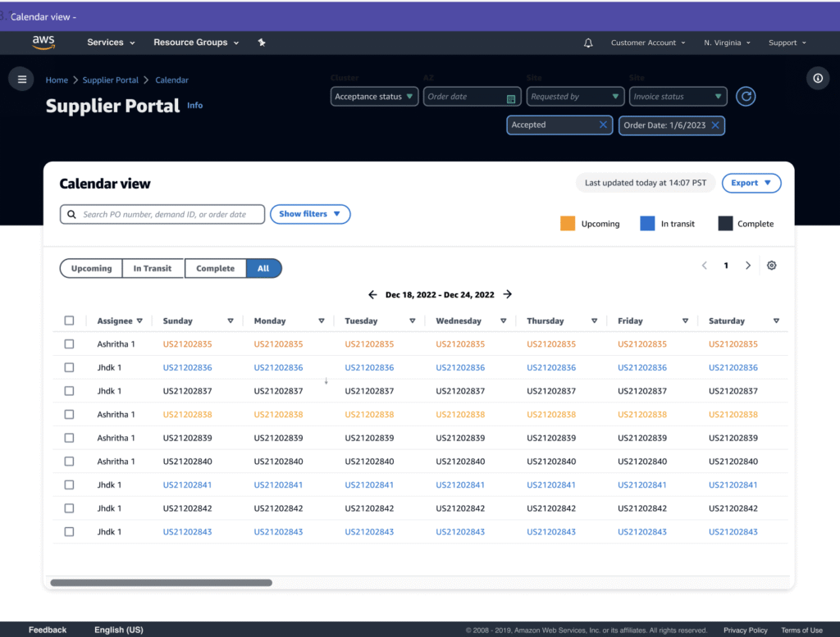
Task: Toggle the select-all header checkbox
Action: 69,321
